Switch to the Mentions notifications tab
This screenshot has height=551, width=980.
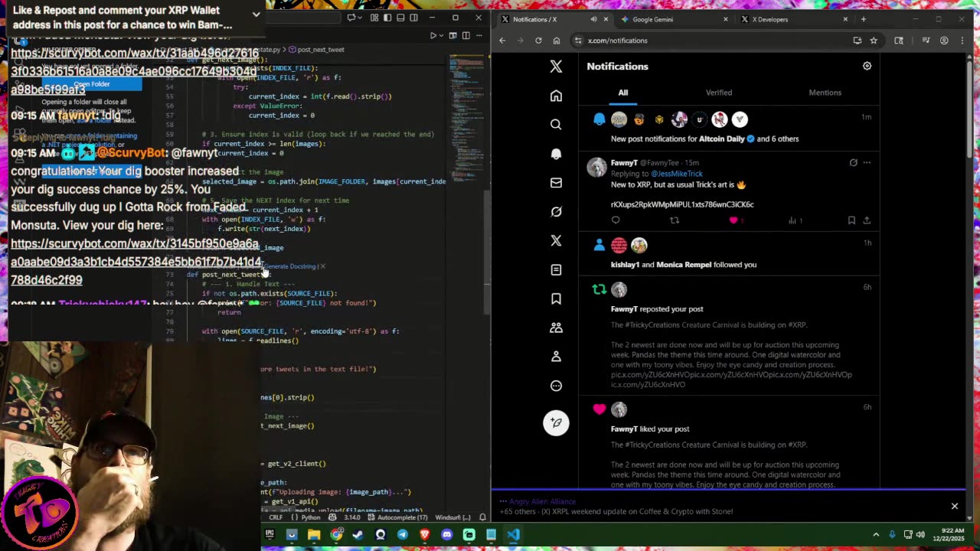point(825,93)
